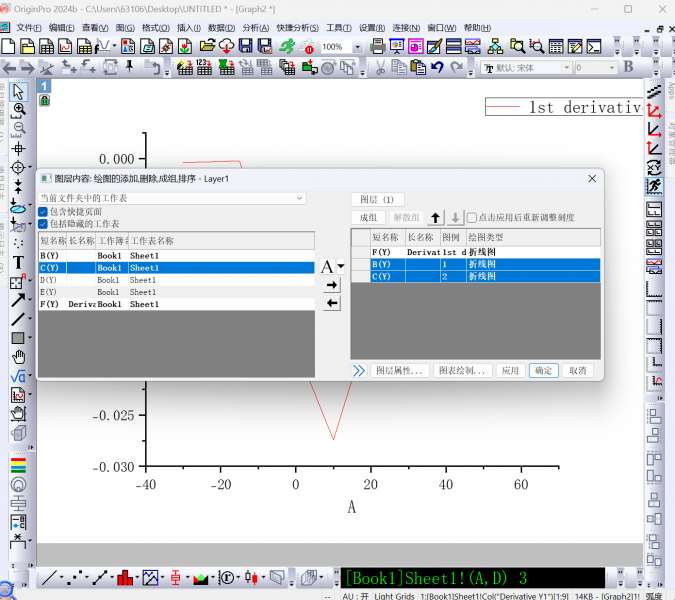Activate the Zoom In tool

(18, 111)
